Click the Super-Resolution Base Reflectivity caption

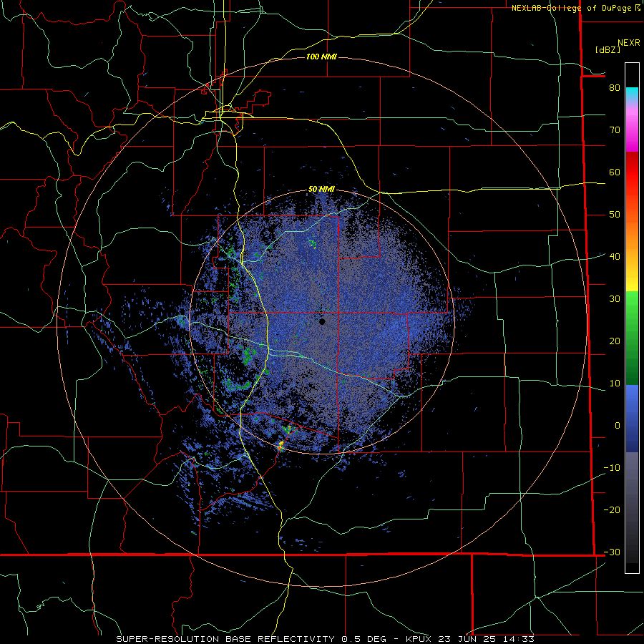225,639
